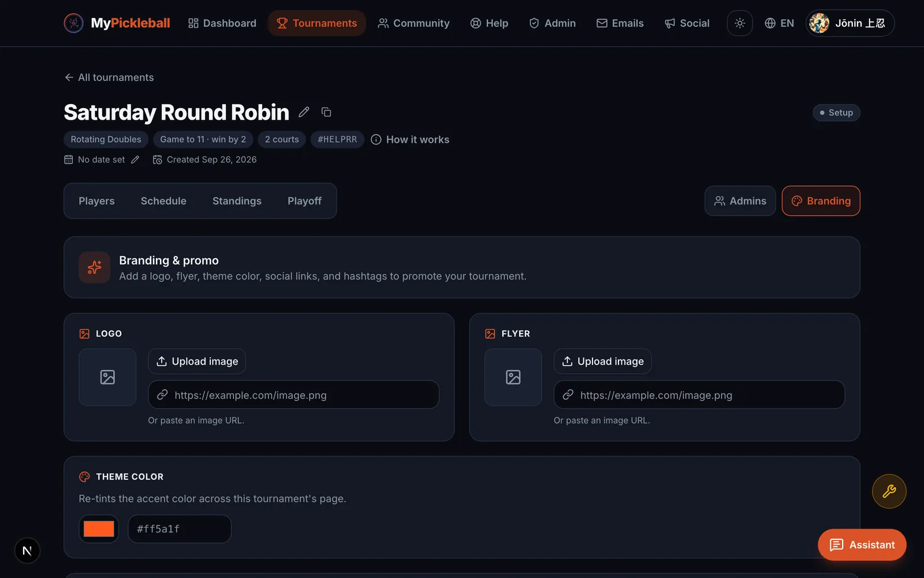Viewport: 924px width, 578px height.
Task: Click the Setup status badge
Action: [836, 113]
